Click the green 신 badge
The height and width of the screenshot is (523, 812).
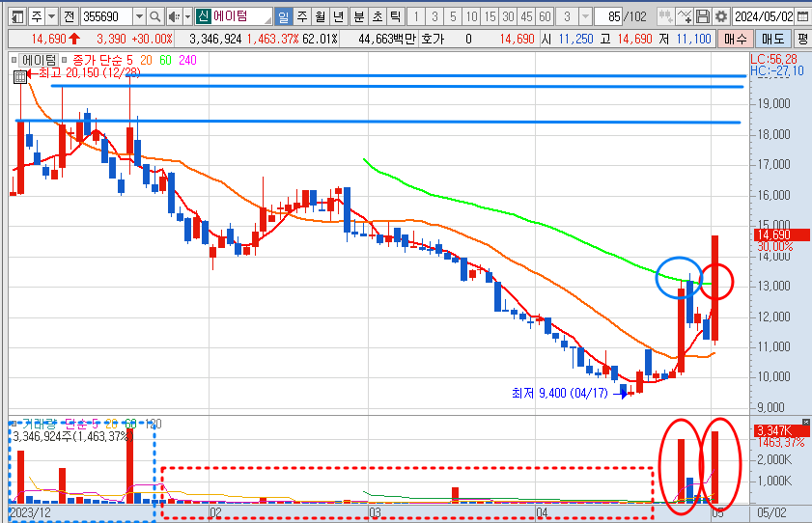pyautogui.click(x=203, y=16)
